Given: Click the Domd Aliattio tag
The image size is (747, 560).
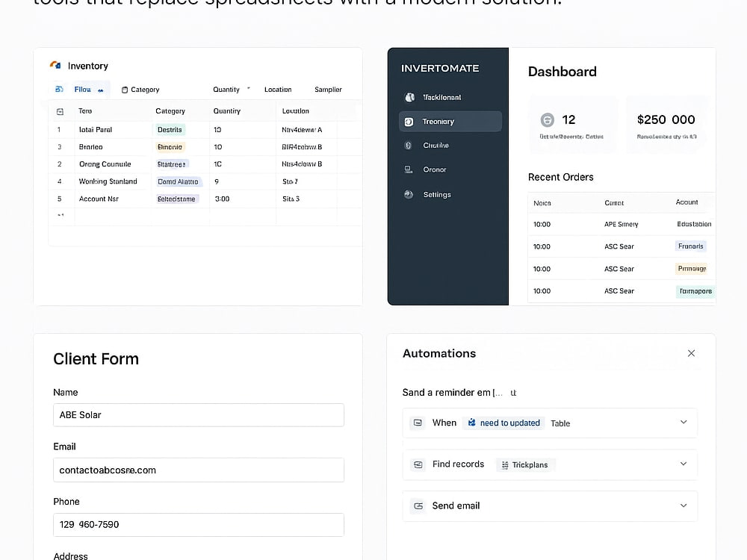Looking at the screenshot, I should pos(179,181).
